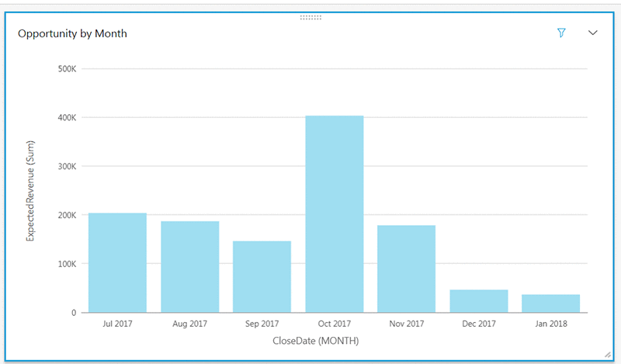Screen dimensions: 621x364
Task: Expand the chart options chevron
Action: [592, 33]
